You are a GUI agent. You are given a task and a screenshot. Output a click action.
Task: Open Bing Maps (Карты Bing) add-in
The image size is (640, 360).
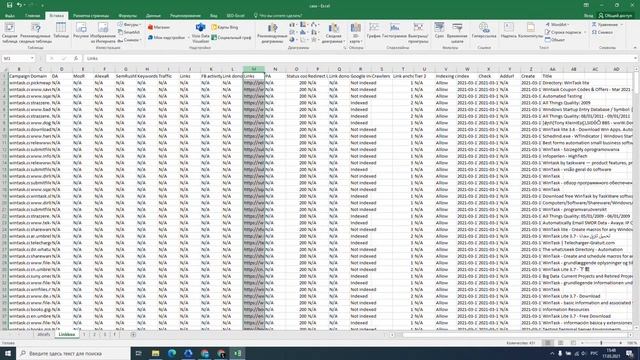click(225, 27)
